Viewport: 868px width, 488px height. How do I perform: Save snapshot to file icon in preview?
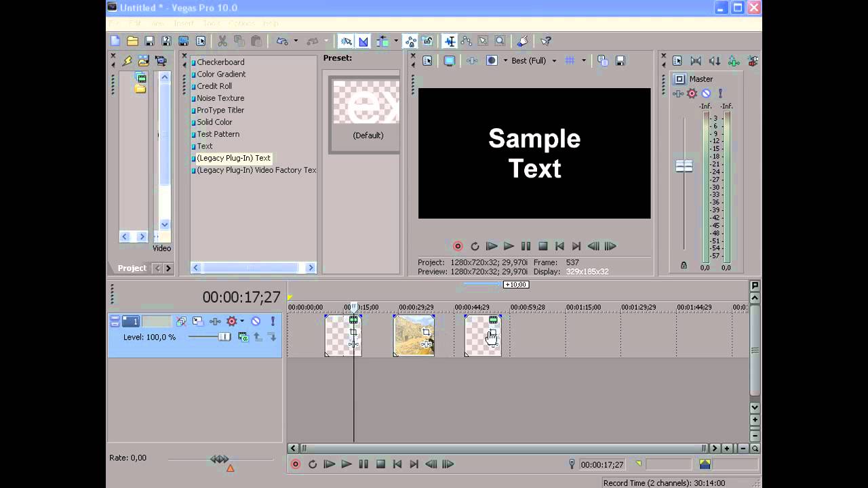tap(620, 60)
